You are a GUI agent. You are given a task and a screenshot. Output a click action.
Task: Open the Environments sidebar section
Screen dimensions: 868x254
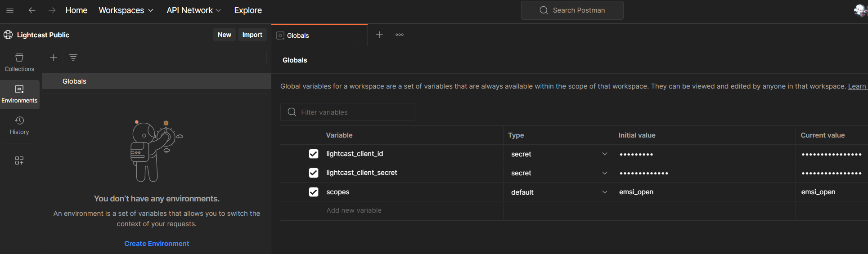[19, 94]
